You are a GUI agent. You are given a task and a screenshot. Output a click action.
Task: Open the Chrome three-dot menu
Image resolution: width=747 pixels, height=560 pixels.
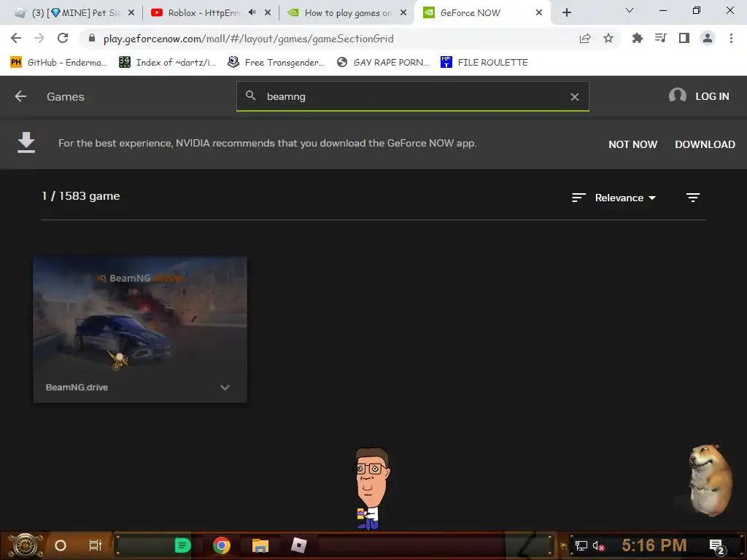point(731,38)
